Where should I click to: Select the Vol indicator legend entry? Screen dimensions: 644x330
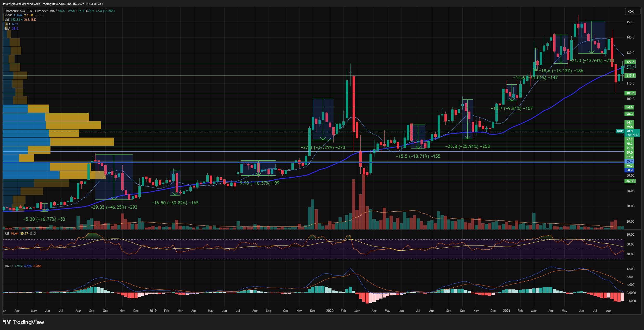tap(7, 20)
